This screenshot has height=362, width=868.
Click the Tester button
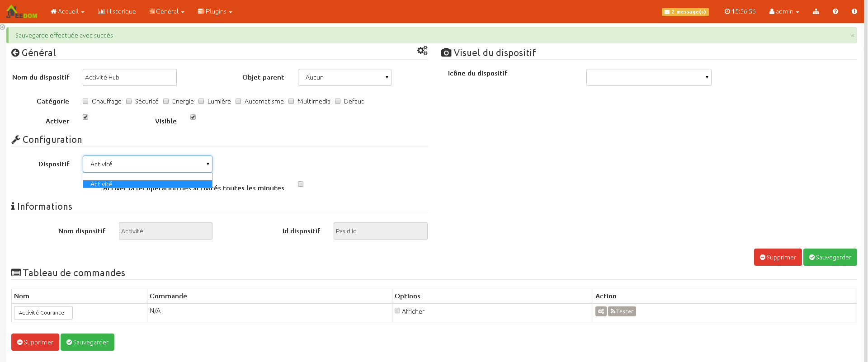pos(622,311)
